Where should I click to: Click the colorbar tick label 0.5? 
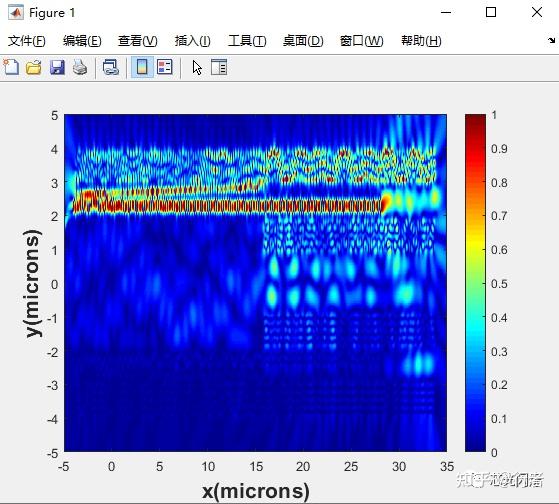pyautogui.click(x=499, y=284)
